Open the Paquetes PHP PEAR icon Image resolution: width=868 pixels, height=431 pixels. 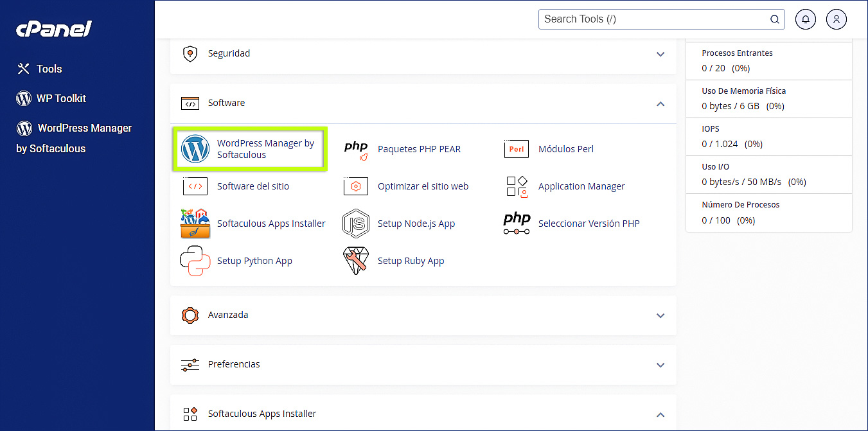pos(356,149)
